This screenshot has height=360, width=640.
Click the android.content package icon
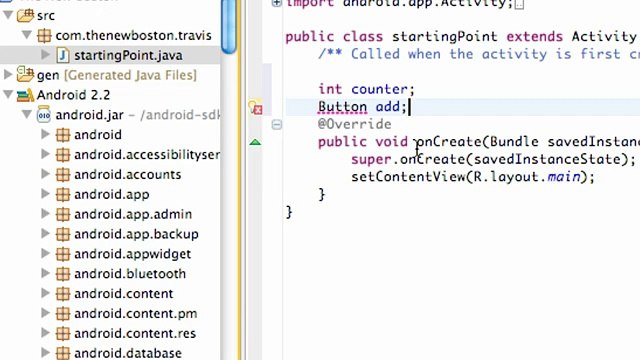coord(62,293)
